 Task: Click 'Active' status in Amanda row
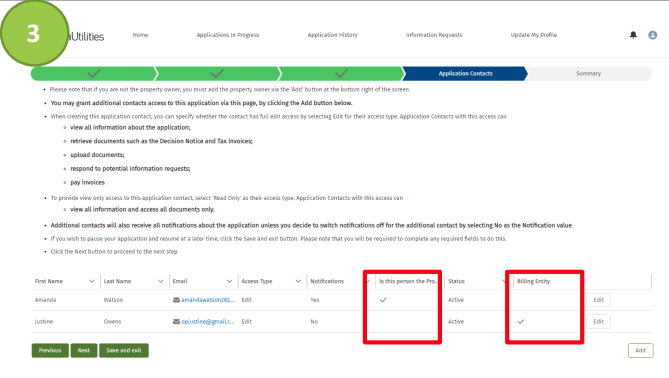pyautogui.click(x=456, y=300)
